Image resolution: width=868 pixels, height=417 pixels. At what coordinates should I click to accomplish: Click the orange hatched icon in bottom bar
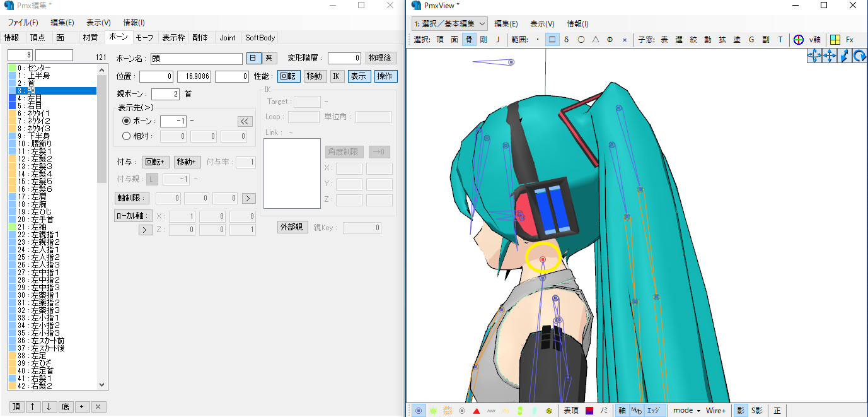[x=448, y=410]
